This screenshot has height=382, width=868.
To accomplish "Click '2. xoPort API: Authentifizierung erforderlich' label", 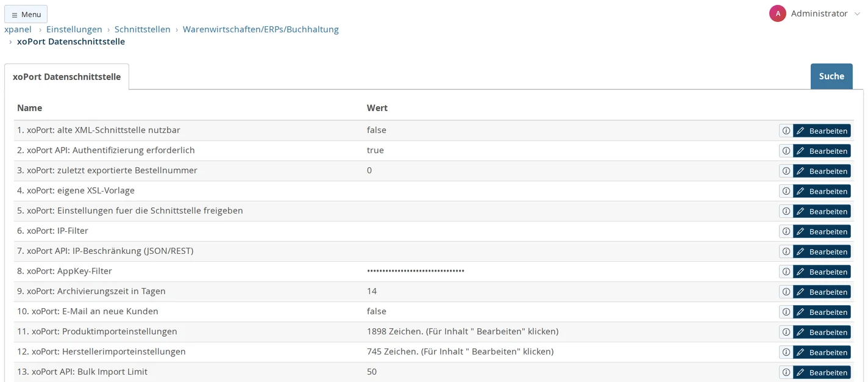I will point(106,150).
